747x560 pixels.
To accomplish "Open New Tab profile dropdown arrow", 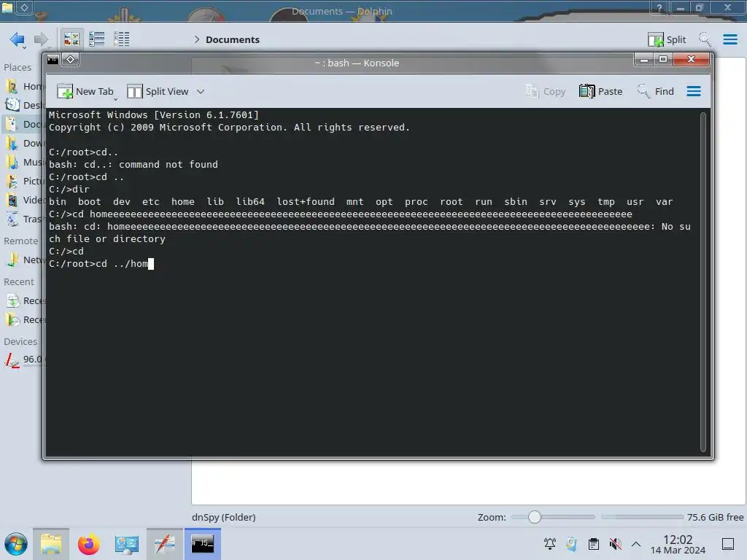I will (115, 99).
